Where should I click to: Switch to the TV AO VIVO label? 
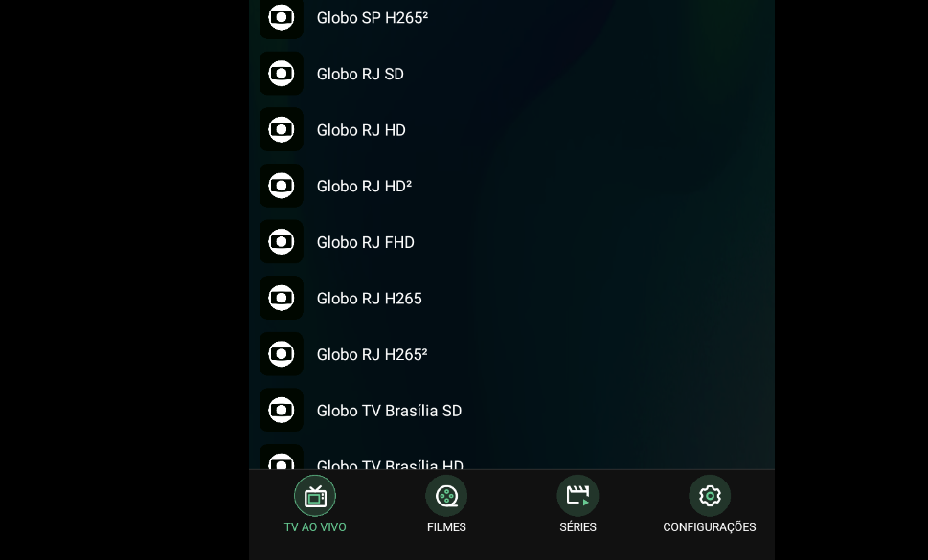(x=315, y=526)
